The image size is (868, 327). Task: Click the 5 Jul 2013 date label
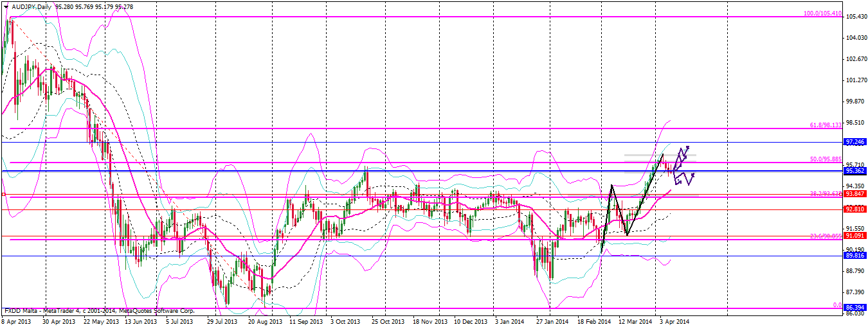coord(180,321)
